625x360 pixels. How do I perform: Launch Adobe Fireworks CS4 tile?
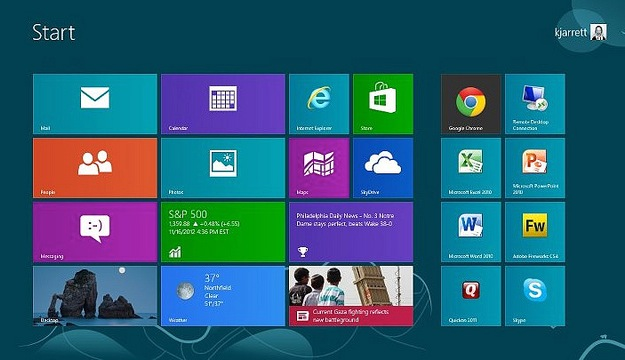(x=535, y=232)
